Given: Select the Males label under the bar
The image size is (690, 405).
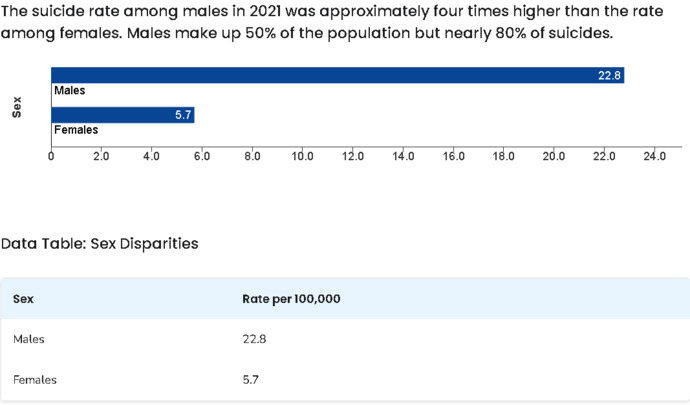Looking at the screenshot, I should tap(70, 90).
